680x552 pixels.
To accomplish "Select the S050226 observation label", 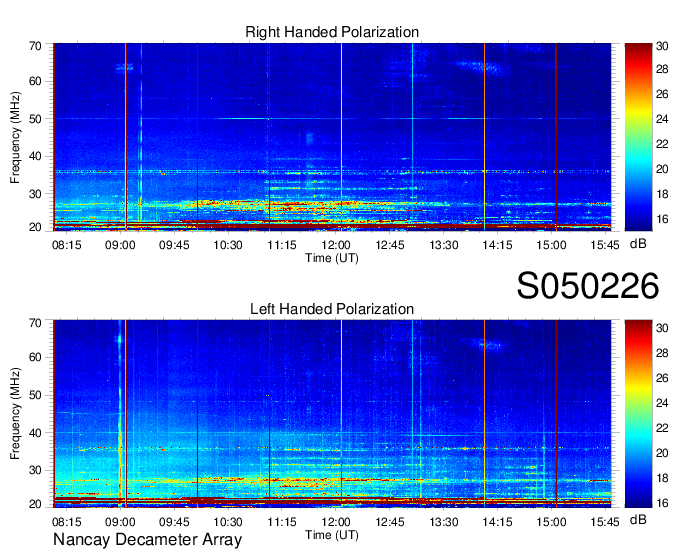I will tap(588, 286).
